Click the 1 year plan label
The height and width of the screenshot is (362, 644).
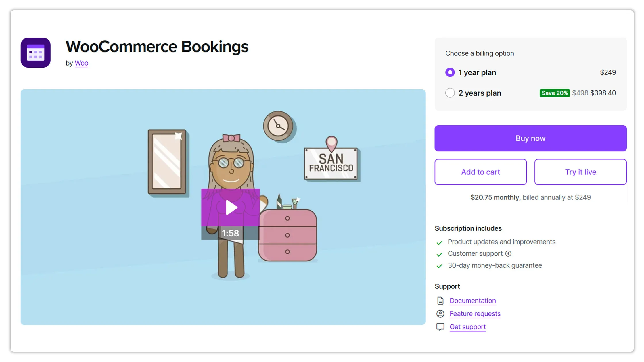477,72
